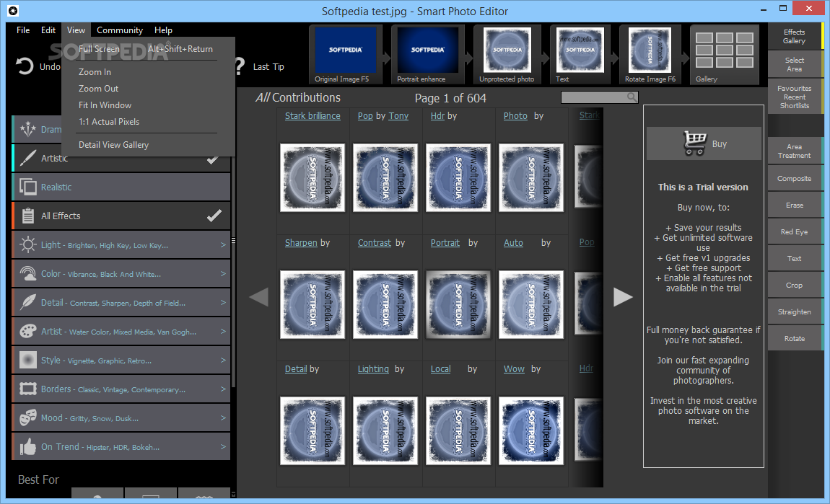Go to previous gallery page arrow
830x504 pixels.
pos(259,296)
